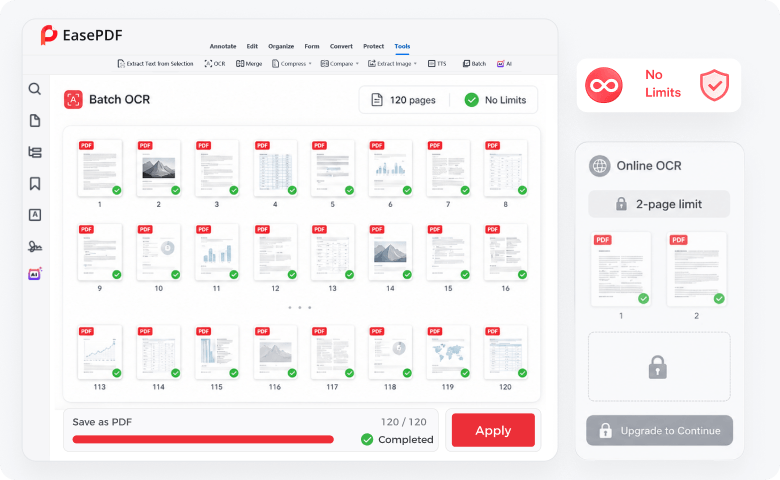Click the 'Online OCR' heading text

(649, 166)
